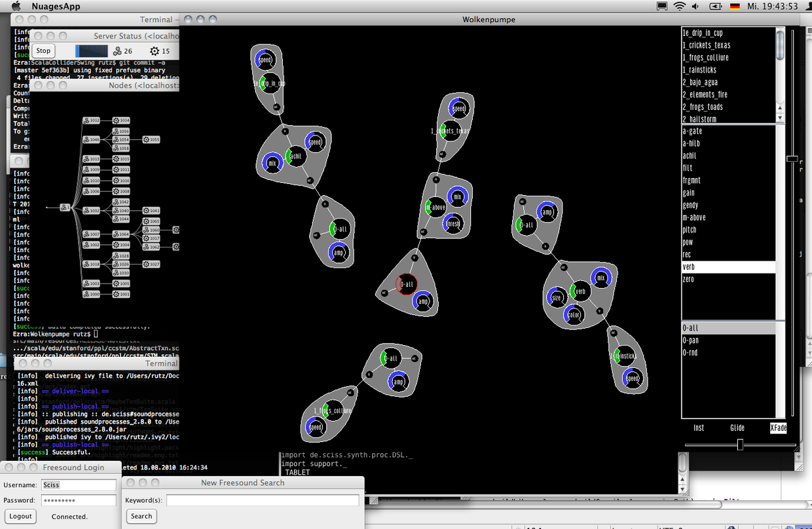Click group node 1032 in Nodes tree
This screenshot has width=812, height=529.
coord(92,211)
